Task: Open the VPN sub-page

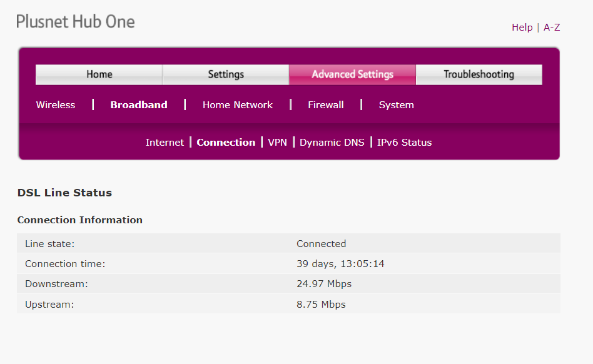Action: pos(277,143)
